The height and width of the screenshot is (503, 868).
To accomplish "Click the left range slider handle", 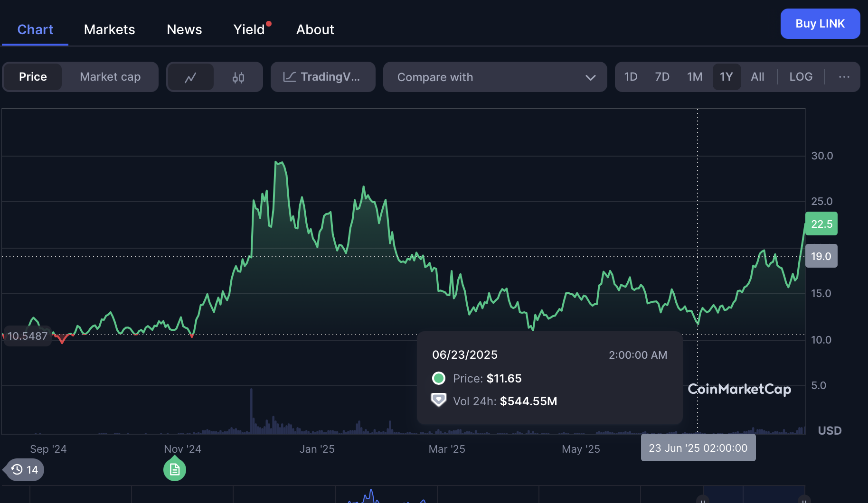I will 703,499.
